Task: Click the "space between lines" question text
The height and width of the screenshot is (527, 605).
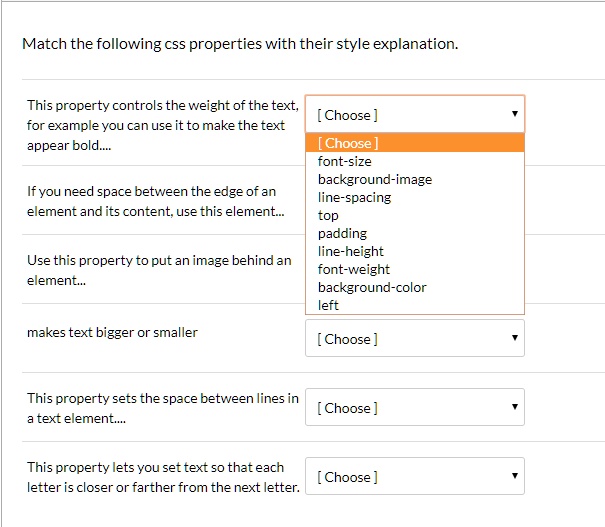Action: coord(162,408)
